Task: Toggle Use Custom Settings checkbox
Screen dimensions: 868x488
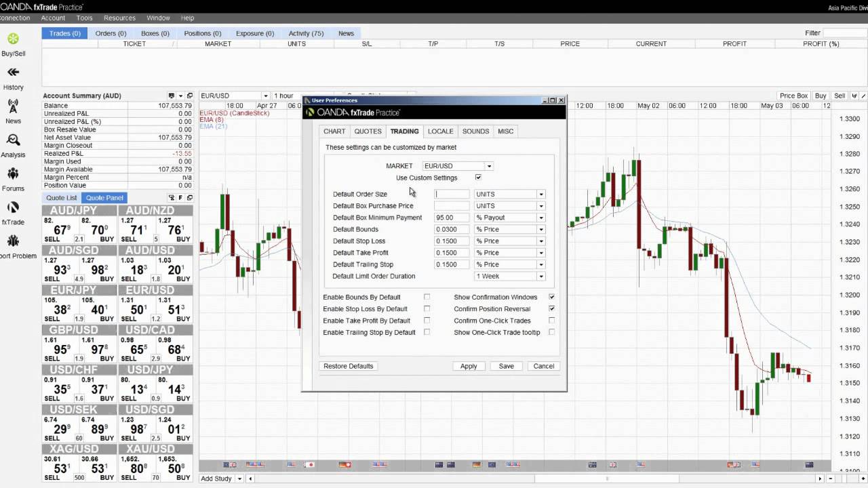Action: (478, 178)
